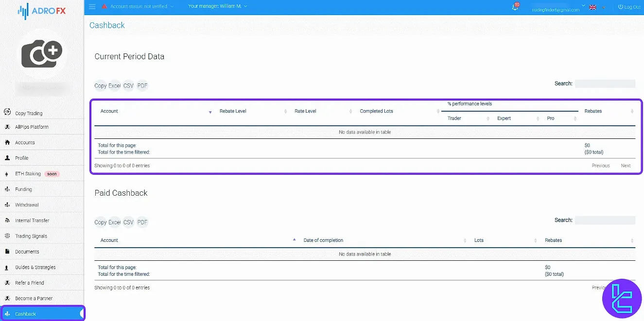Screen dimensions: 644x321
Task: Open the Withdrawal icon in sidebar
Action: point(7,204)
